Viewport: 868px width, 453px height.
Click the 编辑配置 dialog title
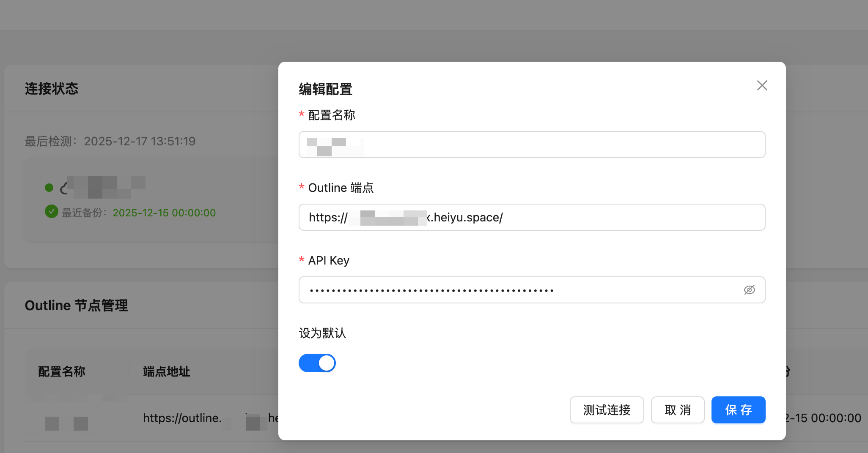point(326,89)
